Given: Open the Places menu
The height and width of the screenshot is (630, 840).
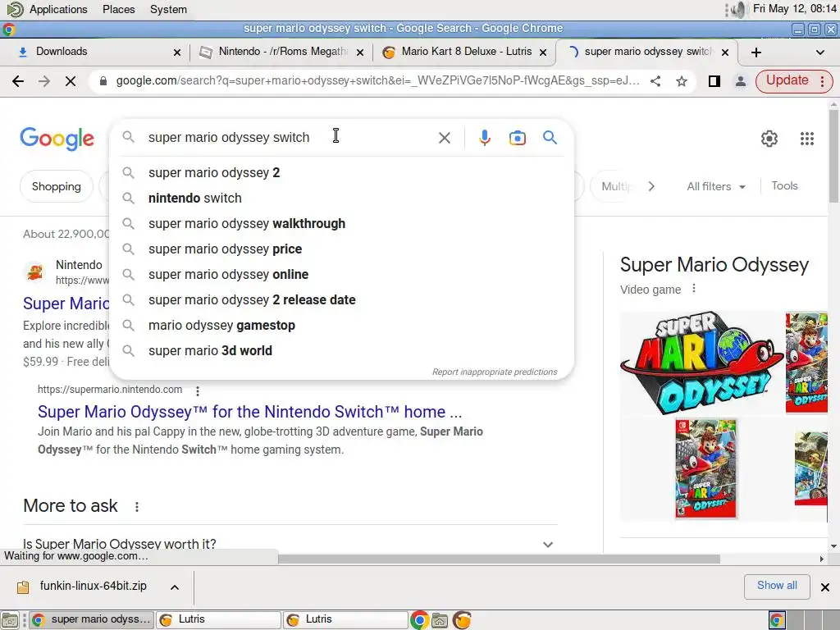Looking at the screenshot, I should 118,9.
